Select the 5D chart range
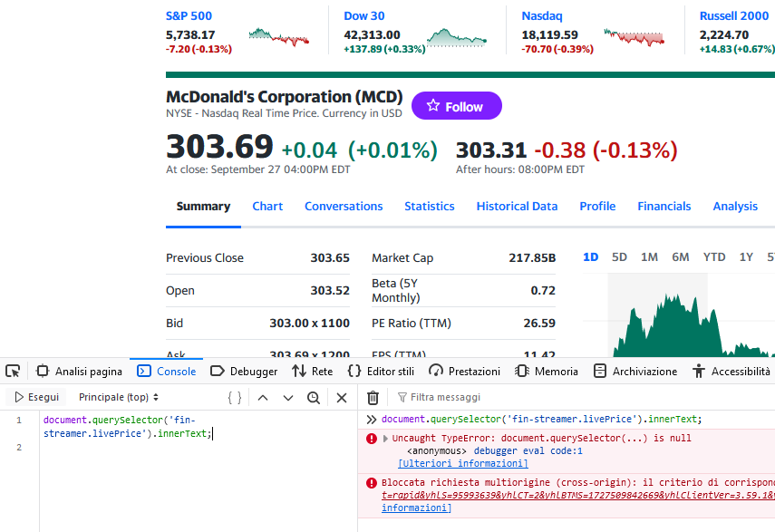Image resolution: width=775 pixels, height=532 pixels. [619, 256]
